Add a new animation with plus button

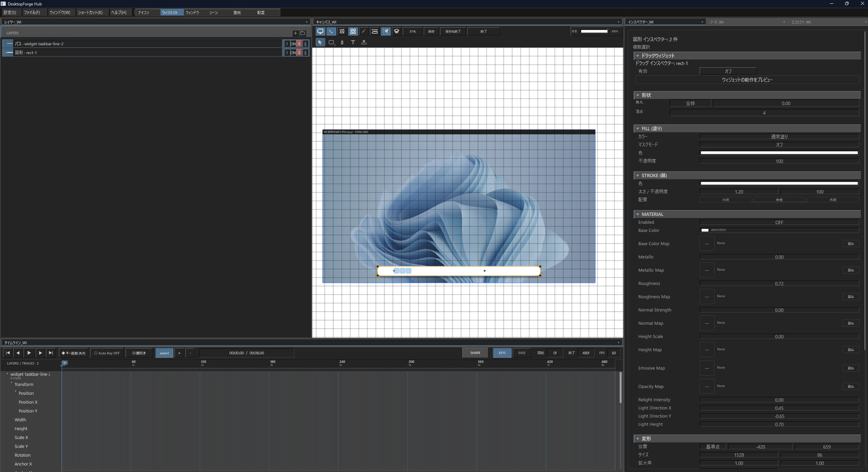pos(179,353)
